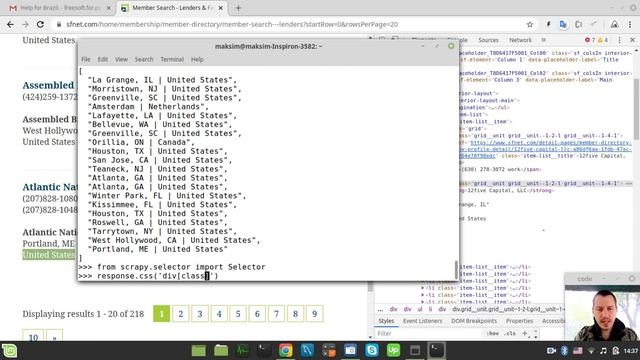Screen dimensions: 640x360
Task: Open MySQL Workbench from the taskbar
Action: (307, 351)
